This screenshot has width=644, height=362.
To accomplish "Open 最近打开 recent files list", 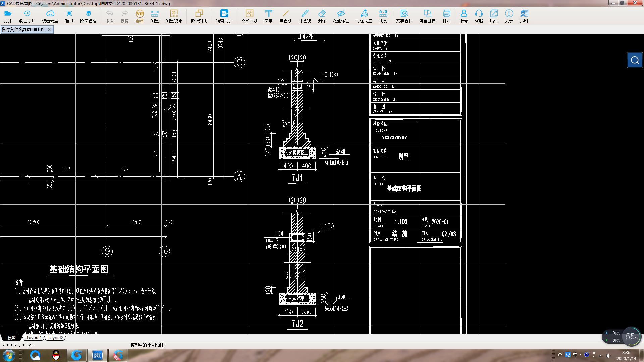I will (27, 16).
